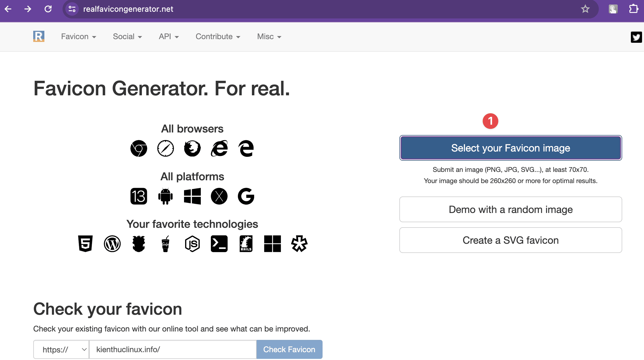
Task: Open the Twitter icon link
Action: pos(636,37)
